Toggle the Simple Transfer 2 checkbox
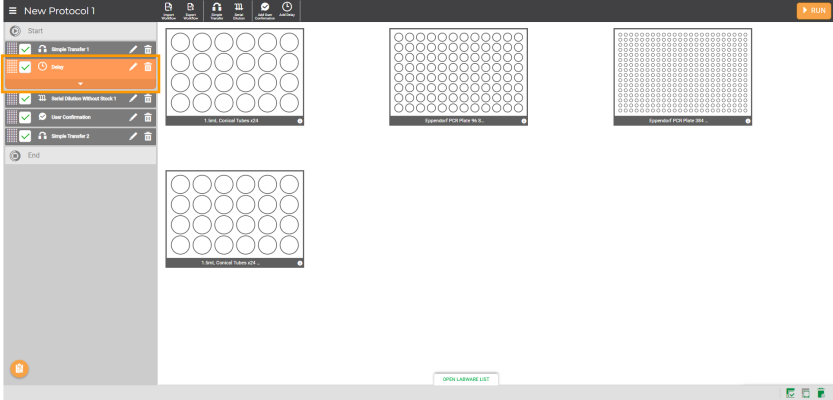 click(26, 135)
